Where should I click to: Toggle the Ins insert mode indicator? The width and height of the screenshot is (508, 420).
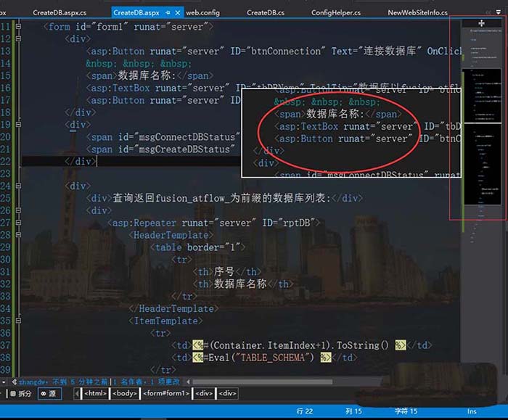pos(472,411)
